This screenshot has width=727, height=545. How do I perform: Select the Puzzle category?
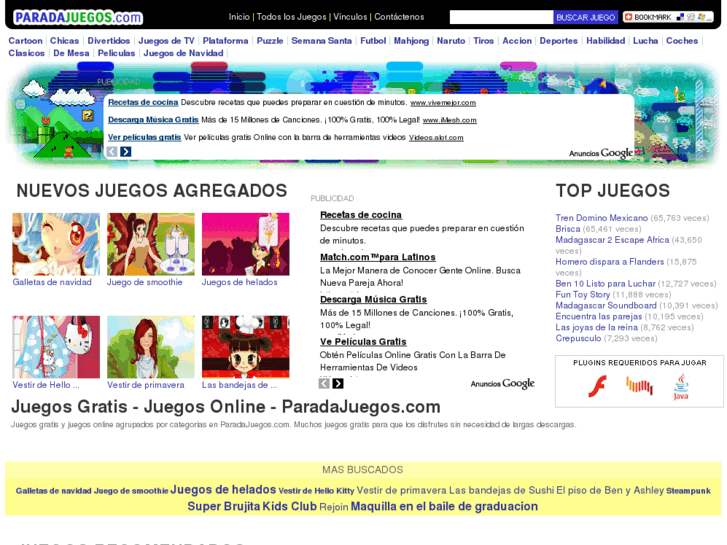point(270,41)
